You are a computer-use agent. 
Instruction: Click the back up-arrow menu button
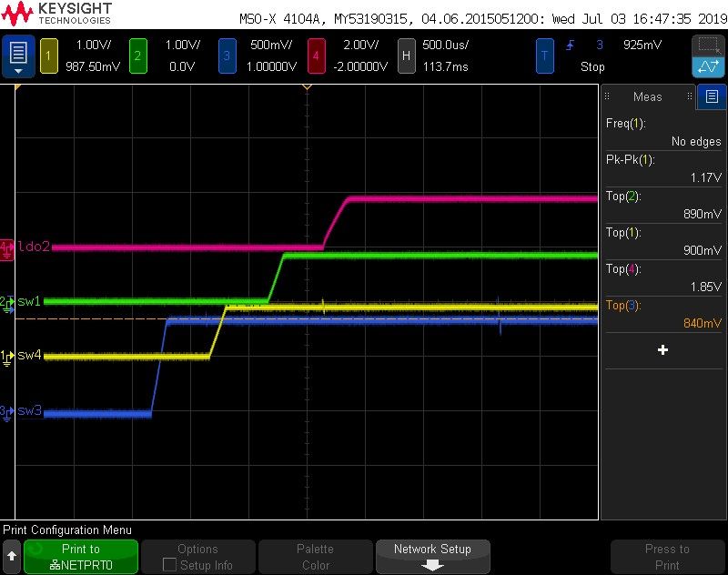12,556
